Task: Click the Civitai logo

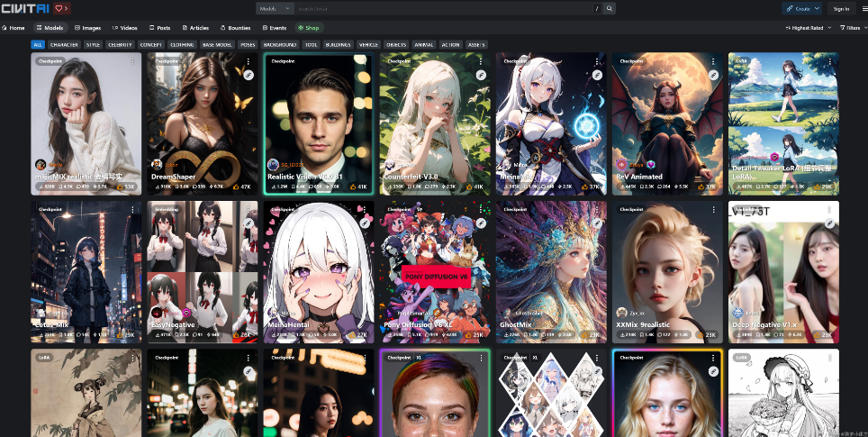Action: pos(25,8)
